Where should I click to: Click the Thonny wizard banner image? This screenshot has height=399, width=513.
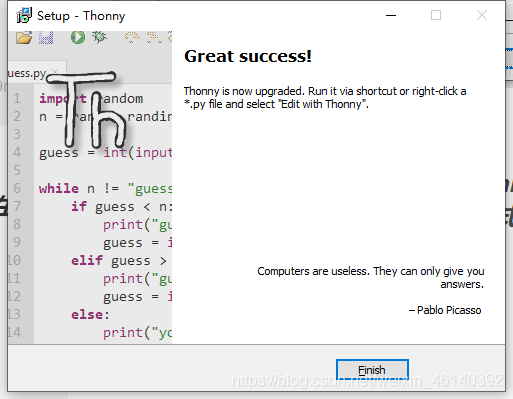90,187
